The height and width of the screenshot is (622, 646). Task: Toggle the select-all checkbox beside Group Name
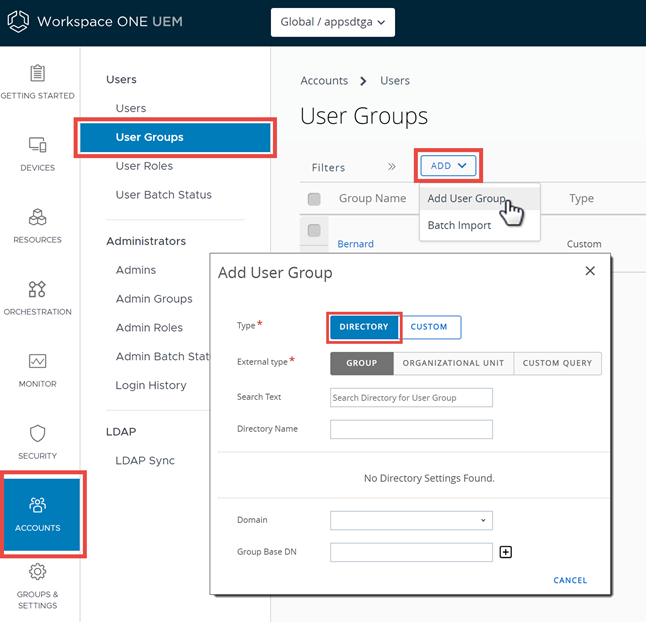(x=314, y=199)
